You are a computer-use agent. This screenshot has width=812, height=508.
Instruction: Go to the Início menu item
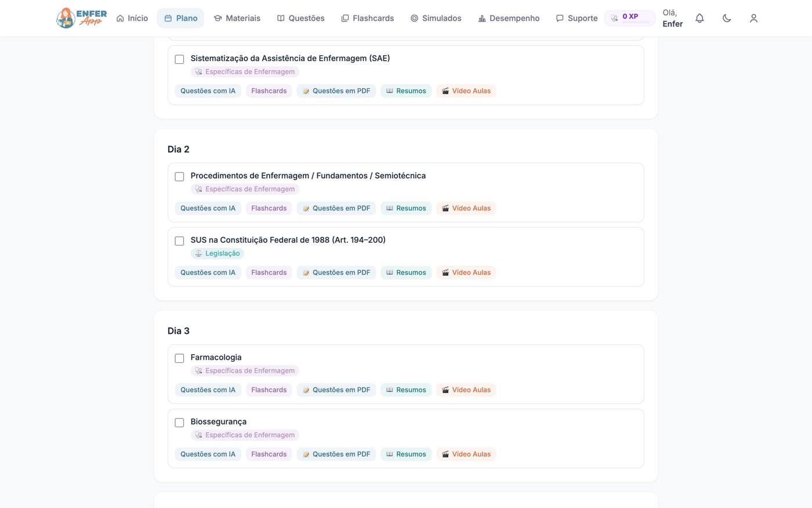tap(132, 18)
